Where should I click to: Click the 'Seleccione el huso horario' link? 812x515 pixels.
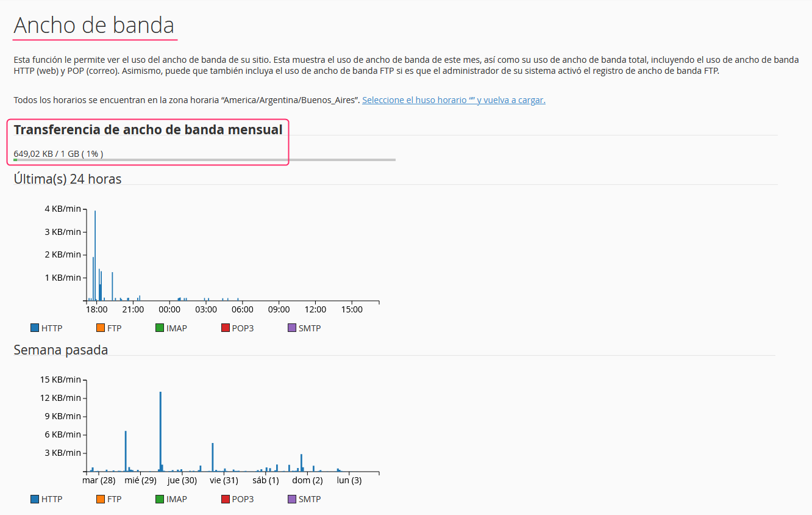pyautogui.click(x=453, y=100)
